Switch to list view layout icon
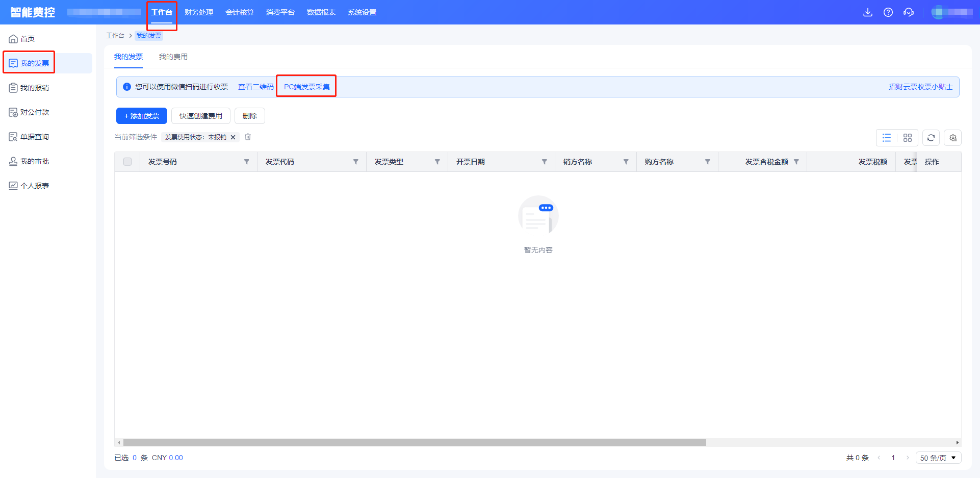The image size is (980, 478). click(887, 138)
